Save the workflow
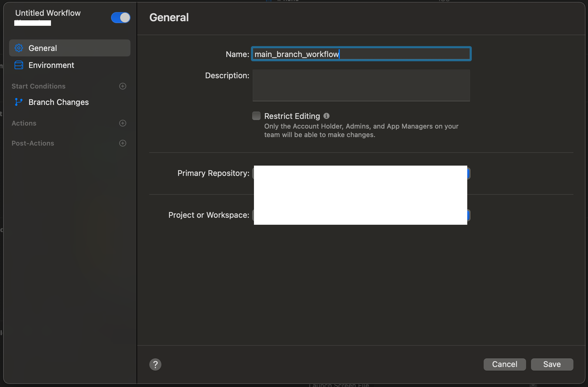Screen dimensions: 588x387 tap(552, 364)
